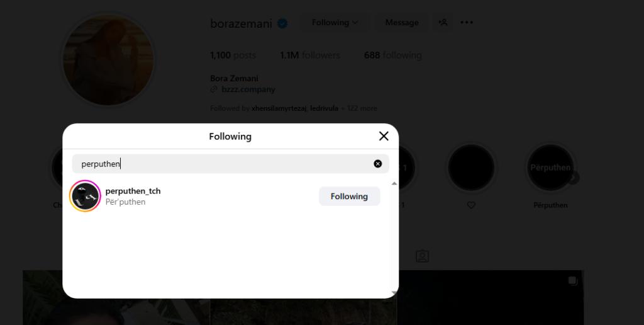This screenshot has height=325, width=644.
Task: Open the 1.1M followers list
Action: coord(309,55)
